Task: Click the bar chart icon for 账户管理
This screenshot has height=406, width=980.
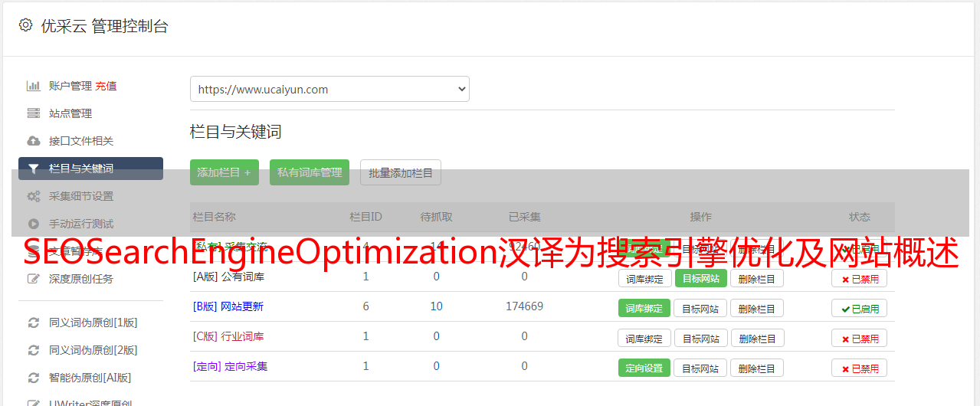Action: (x=33, y=86)
